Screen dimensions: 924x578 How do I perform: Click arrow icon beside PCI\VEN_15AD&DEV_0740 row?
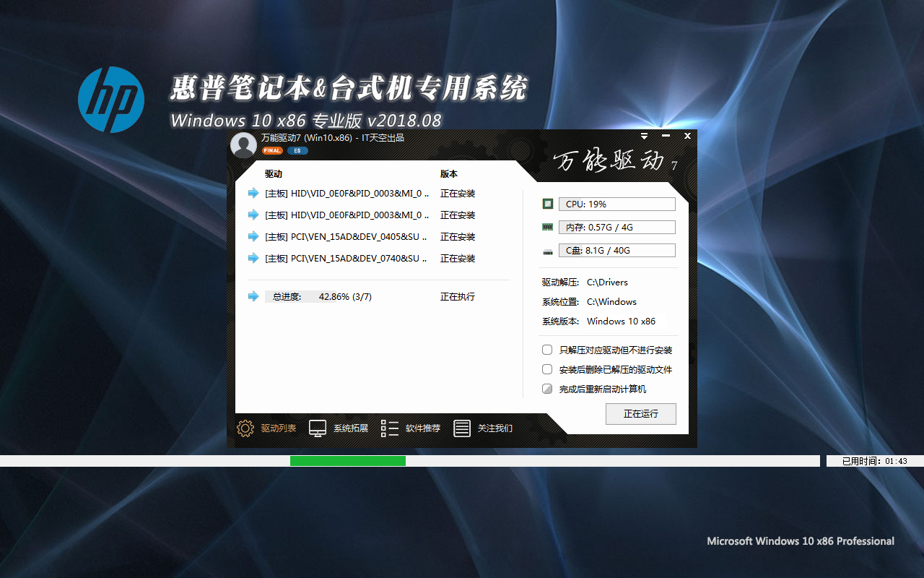[253, 258]
